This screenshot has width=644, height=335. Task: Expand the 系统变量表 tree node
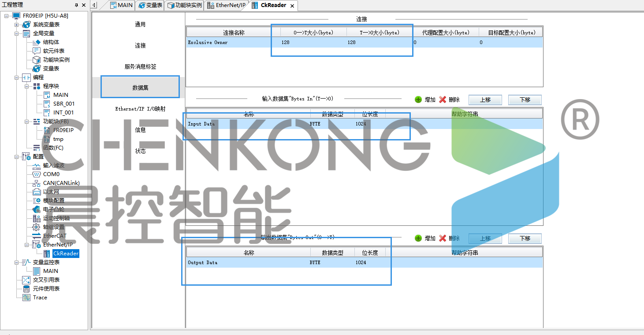pos(17,25)
